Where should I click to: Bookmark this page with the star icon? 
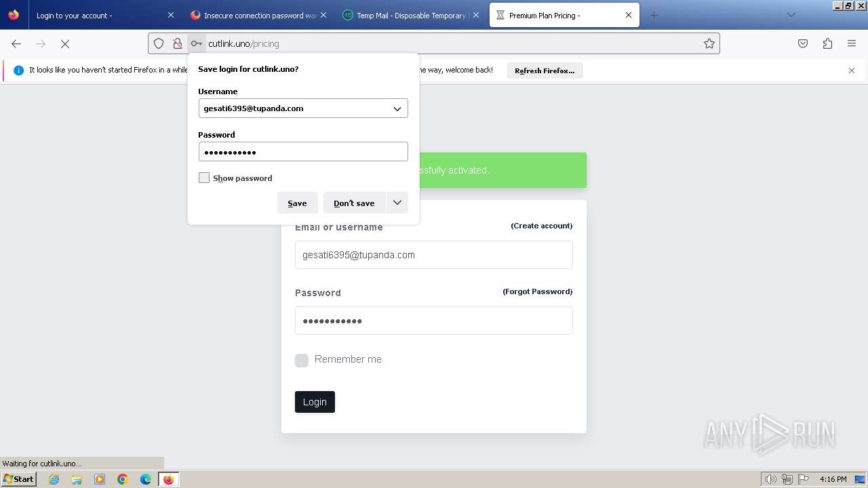coord(709,43)
